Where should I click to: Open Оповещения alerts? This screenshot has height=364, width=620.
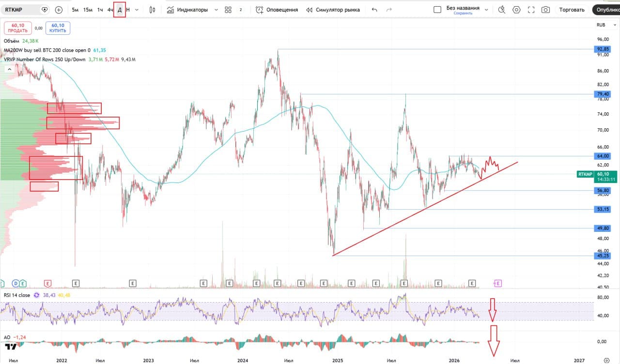click(x=277, y=10)
